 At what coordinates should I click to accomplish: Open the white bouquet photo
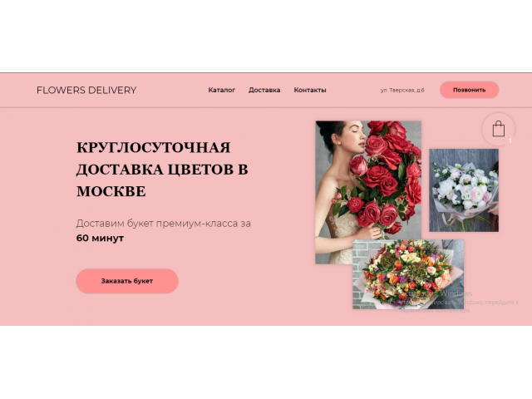[464, 190]
